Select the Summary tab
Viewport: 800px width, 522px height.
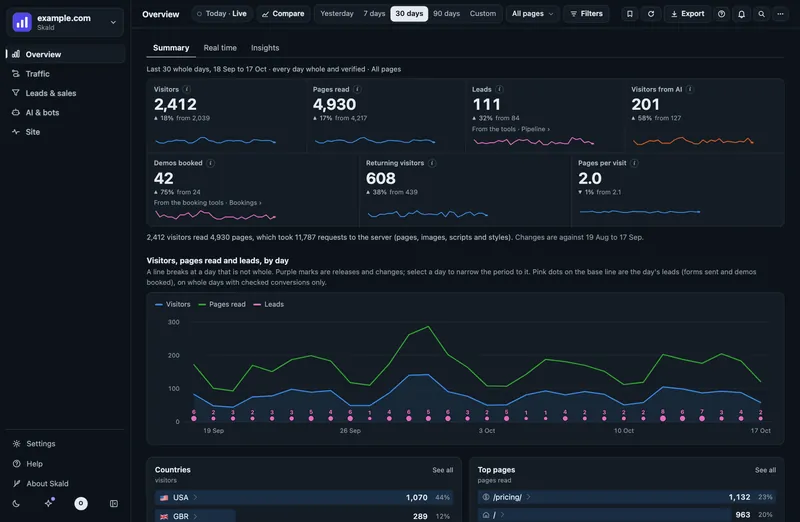click(171, 48)
